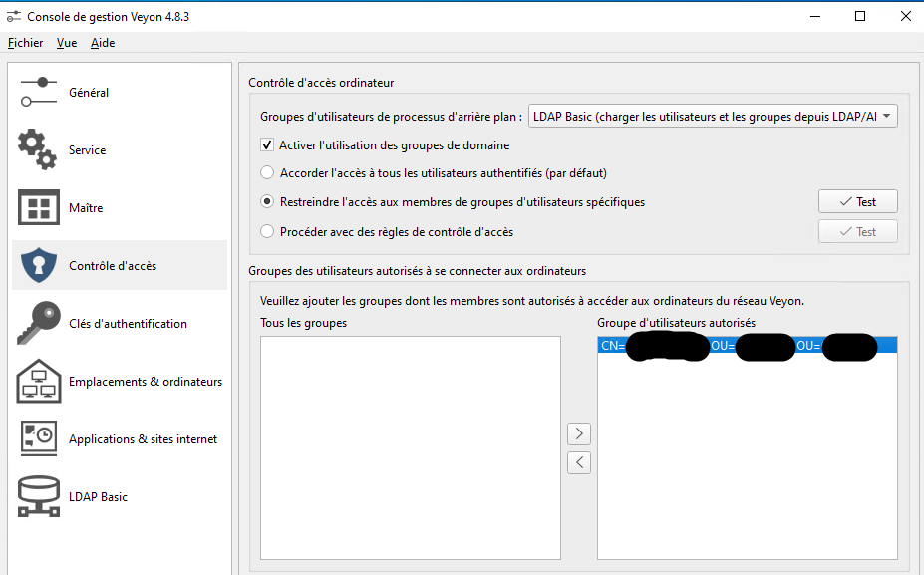
Task: Click the Veyon app icon in title bar
Action: tap(14, 17)
